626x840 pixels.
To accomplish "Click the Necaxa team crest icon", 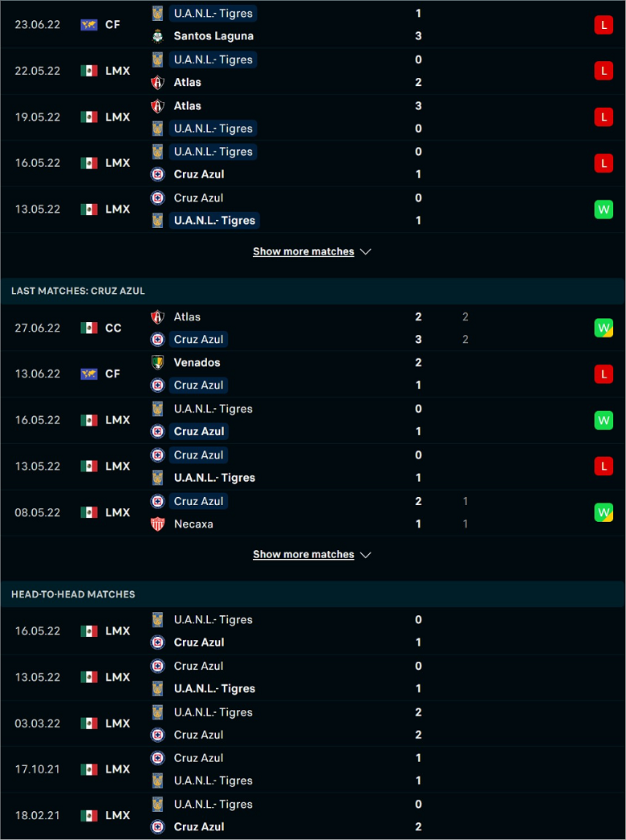I will click(x=157, y=524).
